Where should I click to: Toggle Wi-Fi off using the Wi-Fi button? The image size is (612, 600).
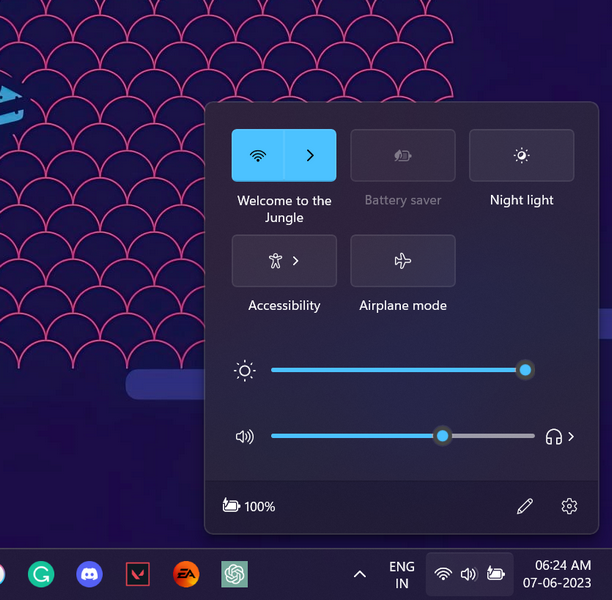tap(258, 155)
